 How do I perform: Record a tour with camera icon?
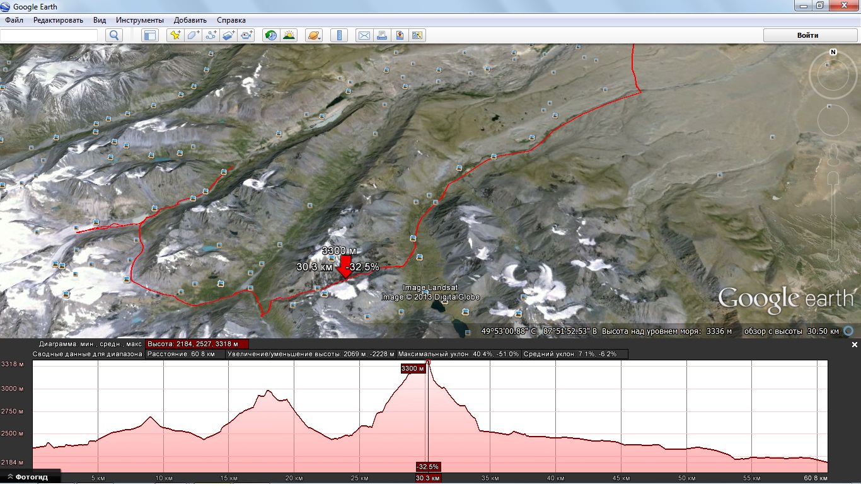coord(246,35)
